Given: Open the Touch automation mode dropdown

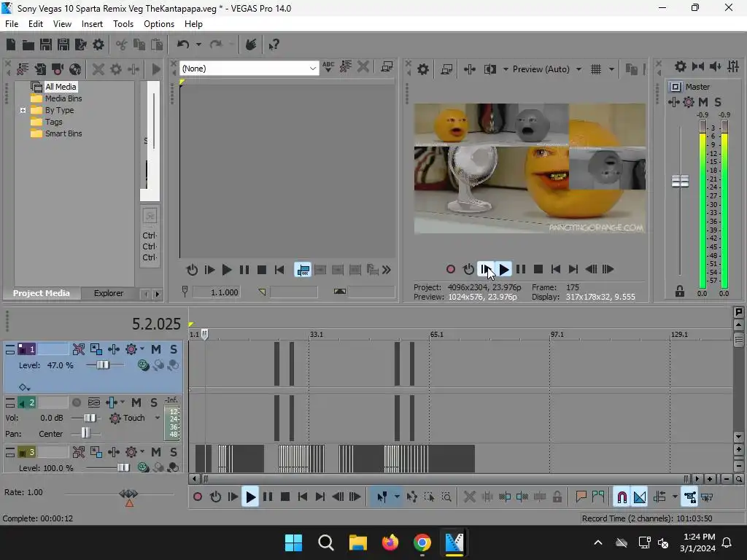Looking at the screenshot, I should (158, 418).
